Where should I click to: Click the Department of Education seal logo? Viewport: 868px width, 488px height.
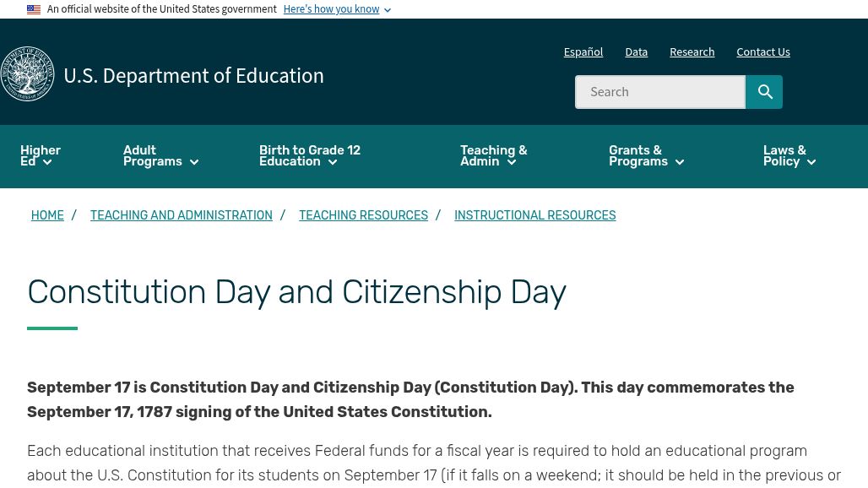[27, 73]
